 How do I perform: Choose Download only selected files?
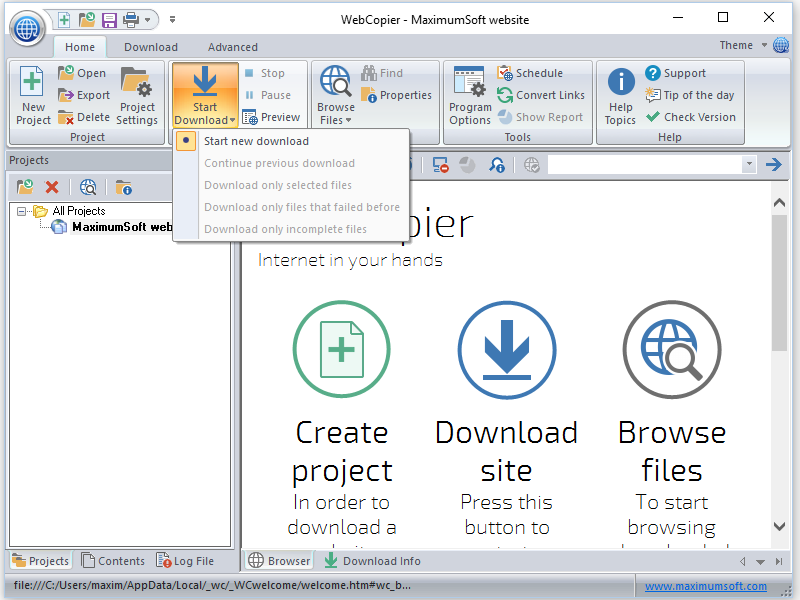(x=291, y=185)
